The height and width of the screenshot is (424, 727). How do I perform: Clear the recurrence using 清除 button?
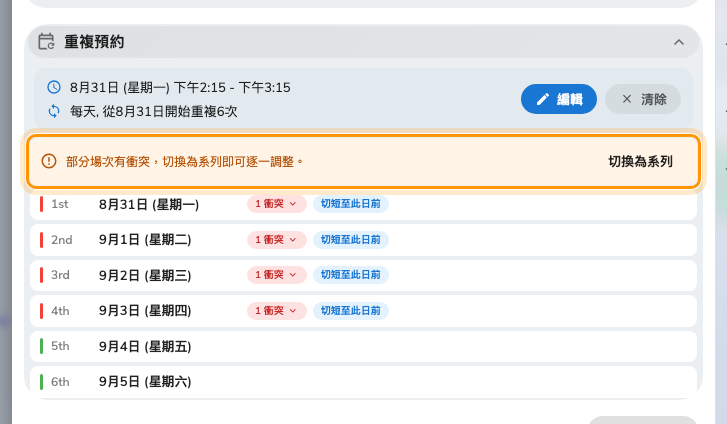click(643, 99)
